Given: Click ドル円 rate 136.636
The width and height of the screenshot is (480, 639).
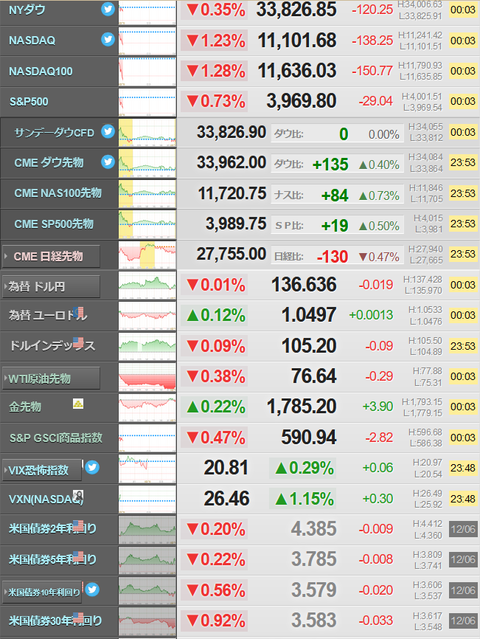Looking at the screenshot, I should point(304,284).
